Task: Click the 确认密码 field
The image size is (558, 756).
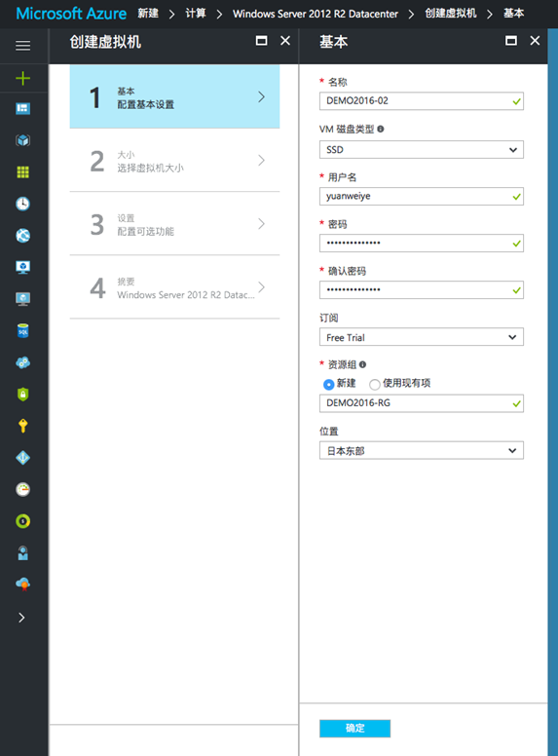Action: 421,289
